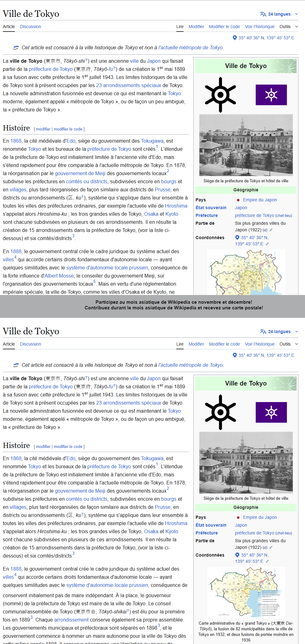This screenshot has height=644, width=305.
Task: Click the pencil icon after 'Japon (1922) (d)', top copy
Action: (271, 230)
